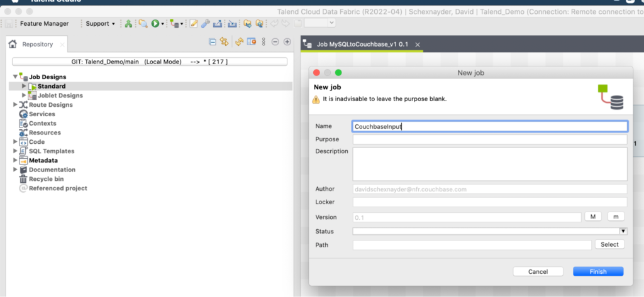Select Contexts in the repository tree
This screenshot has width=644, height=297.
click(x=43, y=123)
